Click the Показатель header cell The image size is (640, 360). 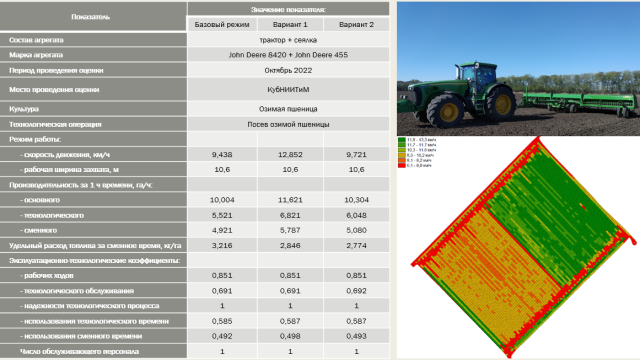point(93,17)
